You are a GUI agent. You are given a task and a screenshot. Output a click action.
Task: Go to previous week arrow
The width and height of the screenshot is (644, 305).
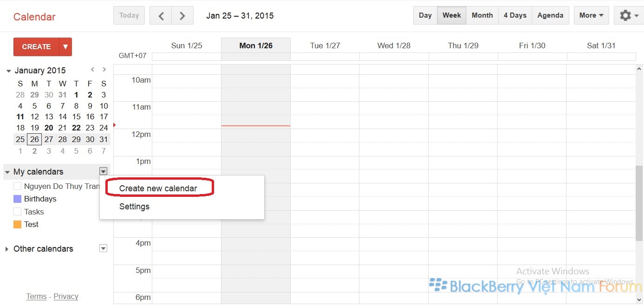pos(161,15)
